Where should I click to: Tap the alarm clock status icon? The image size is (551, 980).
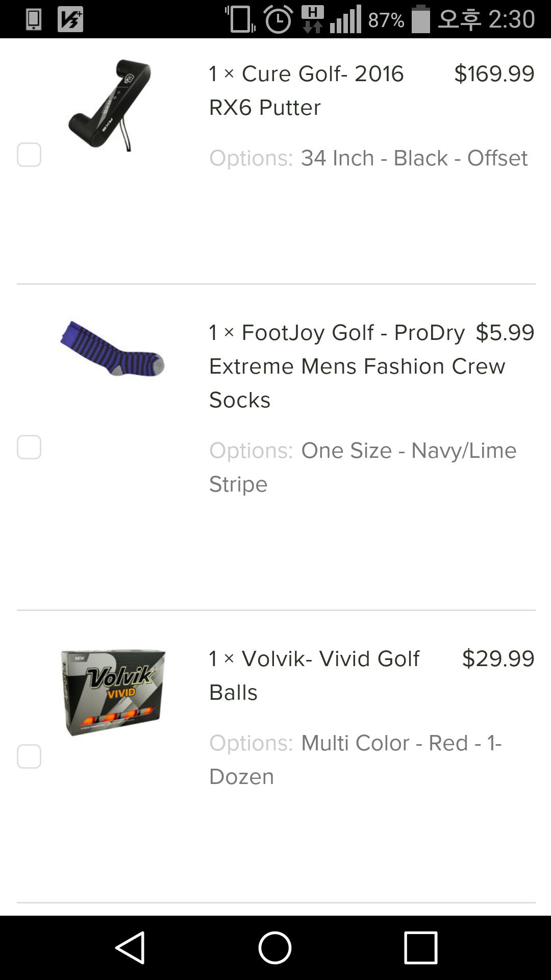(x=278, y=19)
